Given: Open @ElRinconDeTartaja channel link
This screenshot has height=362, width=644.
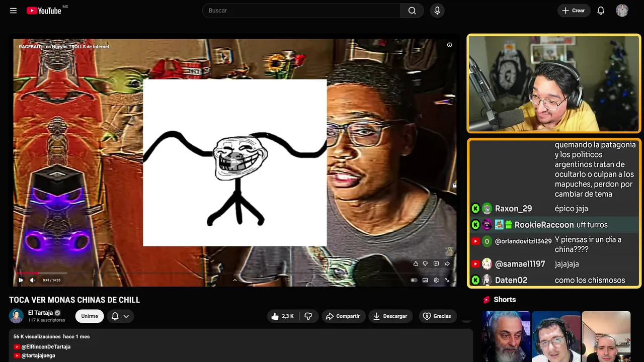Looking at the screenshot, I should coord(46,347).
